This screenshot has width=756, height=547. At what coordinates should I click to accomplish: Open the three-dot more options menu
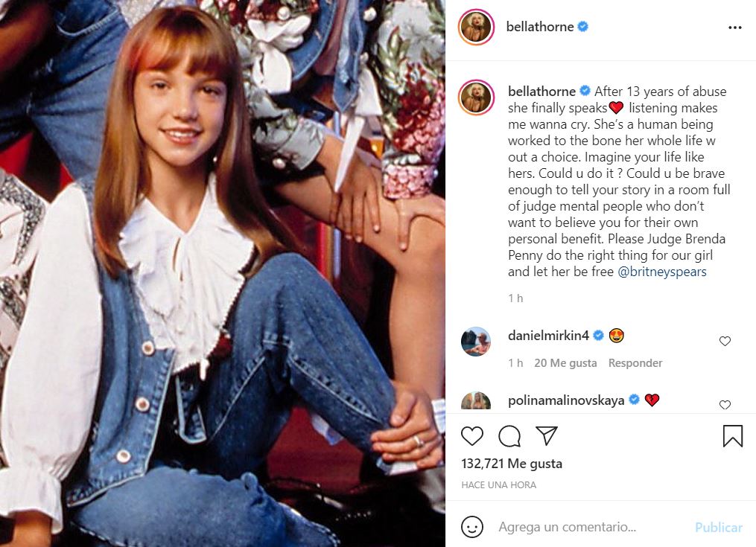[x=735, y=28]
